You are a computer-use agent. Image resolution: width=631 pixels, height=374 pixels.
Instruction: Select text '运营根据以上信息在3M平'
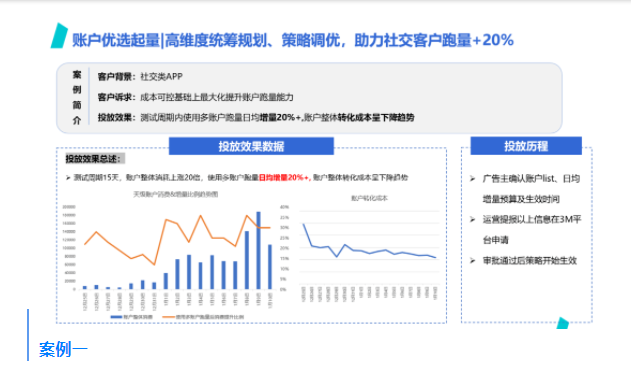tap(532, 219)
